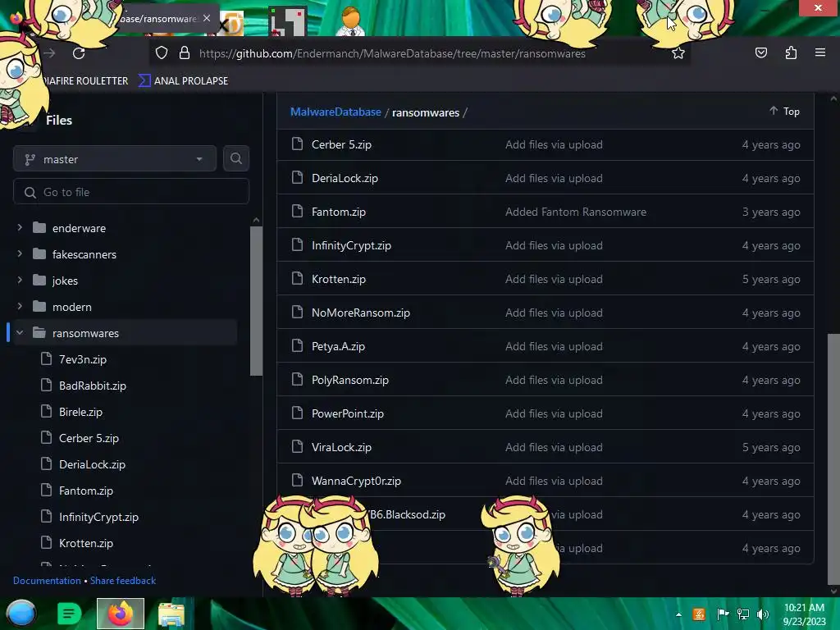Open Krotten.zip in the file list
840x630 pixels.
pyautogui.click(x=339, y=279)
